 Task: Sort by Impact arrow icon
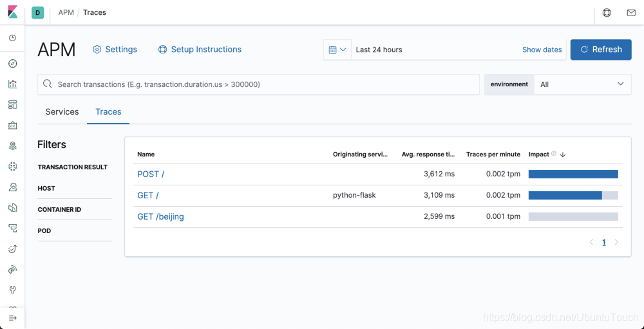pyautogui.click(x=563, y=155)
